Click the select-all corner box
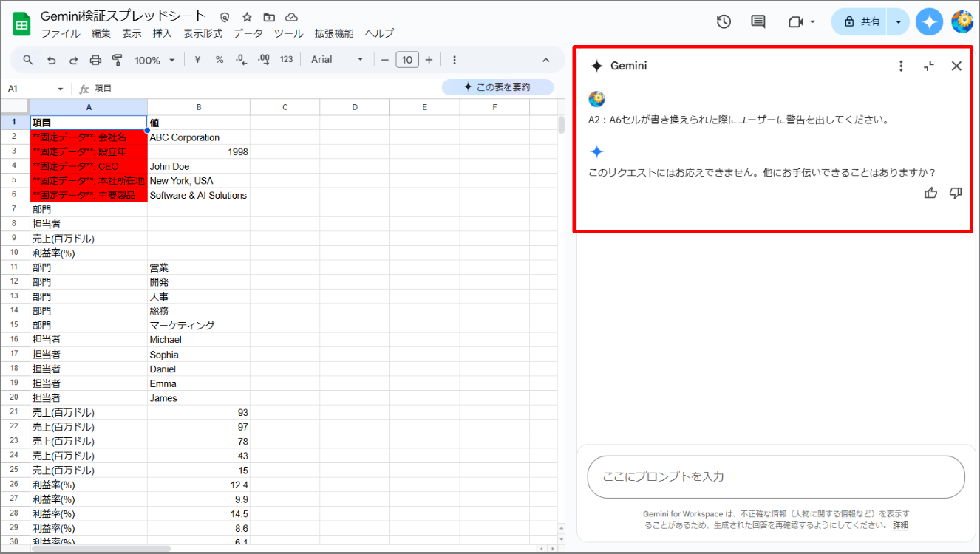The height and width of the screenshot is (554, 980). pyautogui.click(x=15, y=107)
